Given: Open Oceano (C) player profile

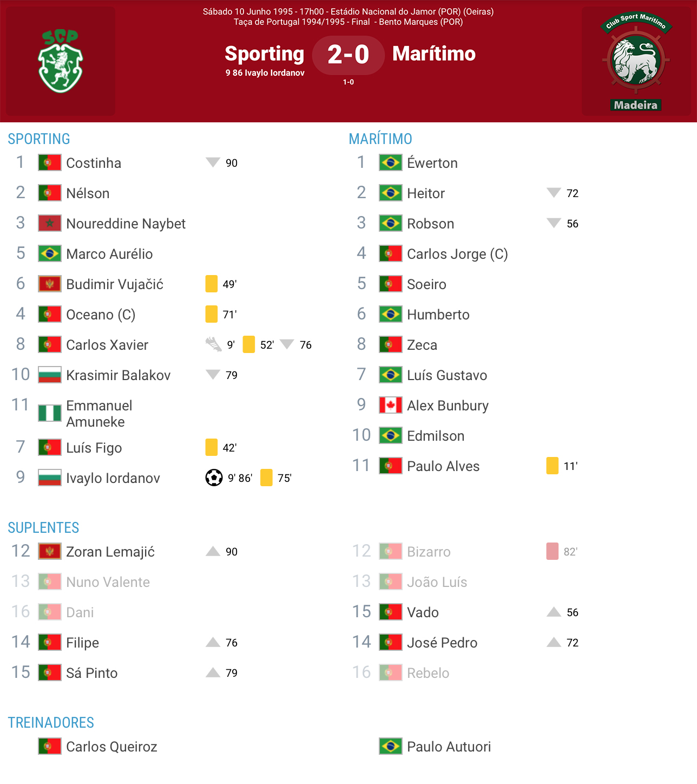Looking at the screenshot, I should (101, 315).
